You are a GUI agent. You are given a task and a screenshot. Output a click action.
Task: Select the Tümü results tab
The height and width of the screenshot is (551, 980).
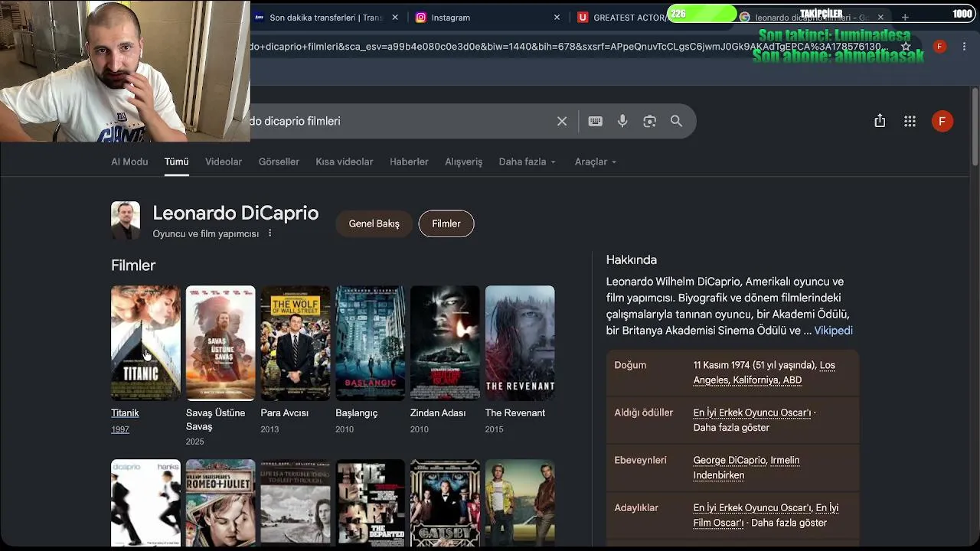176,161
